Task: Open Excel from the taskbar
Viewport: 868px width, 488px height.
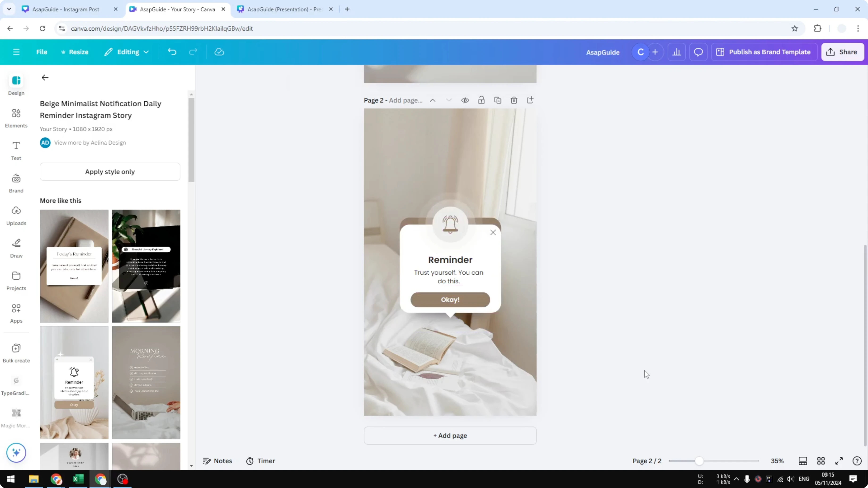Action: tap(78, 479)
